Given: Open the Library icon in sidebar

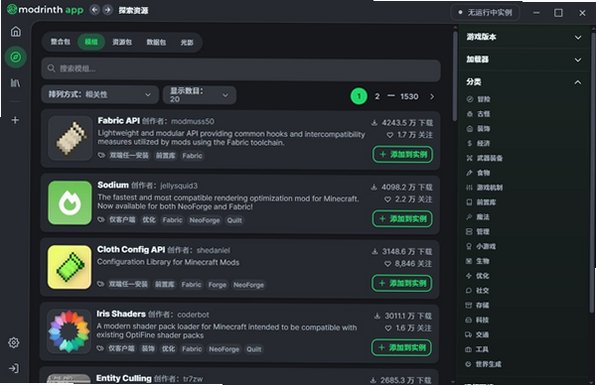Looking at the screenshot, I should point(16,83).
